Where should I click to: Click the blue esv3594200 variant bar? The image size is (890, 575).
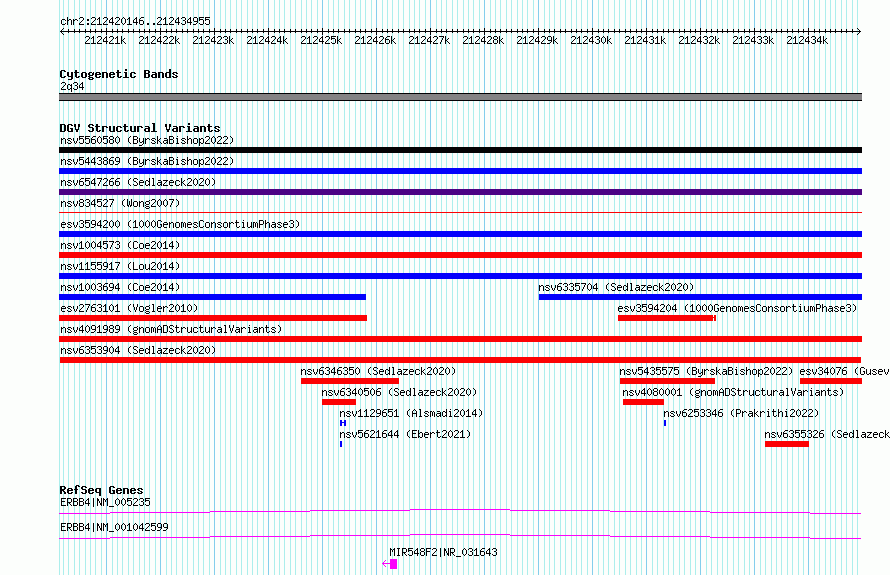point(460,234)
